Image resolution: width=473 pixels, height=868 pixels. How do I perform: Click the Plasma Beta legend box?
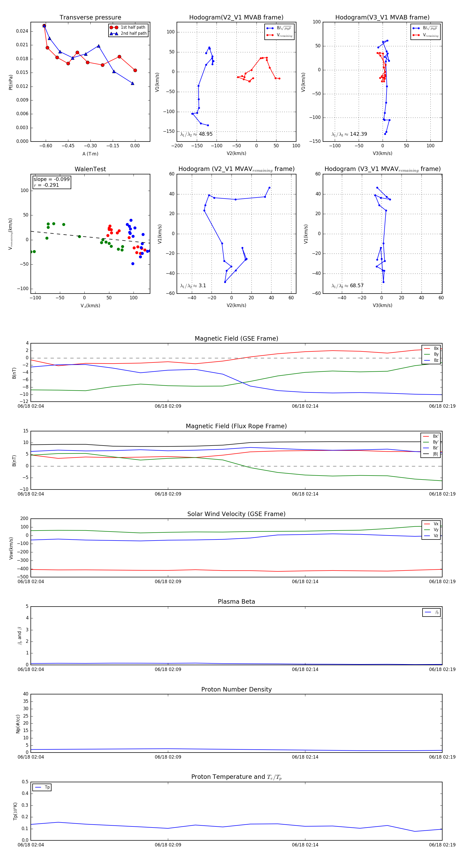point(431,612)
